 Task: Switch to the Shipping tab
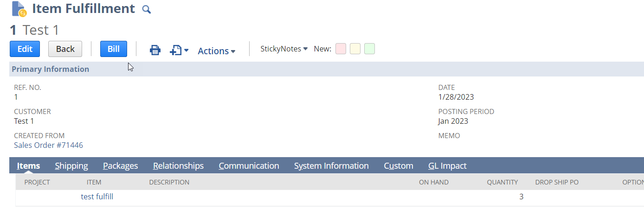point(71,165)
